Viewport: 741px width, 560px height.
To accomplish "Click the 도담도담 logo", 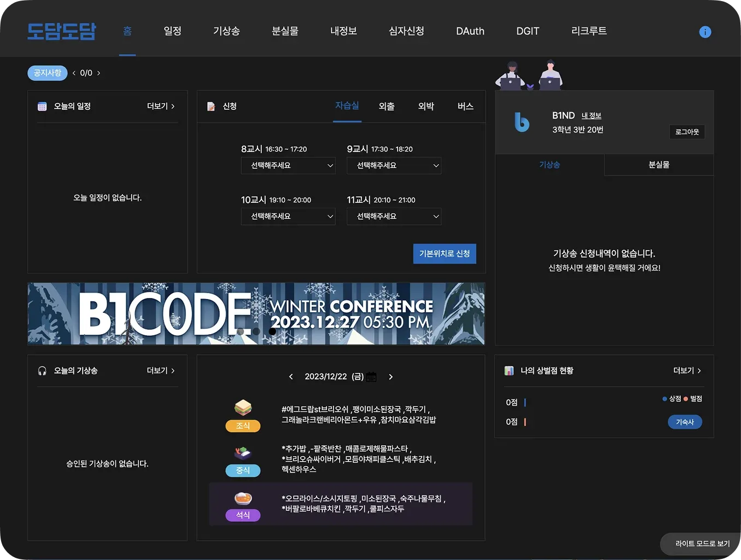I will [x=62, y=31].
